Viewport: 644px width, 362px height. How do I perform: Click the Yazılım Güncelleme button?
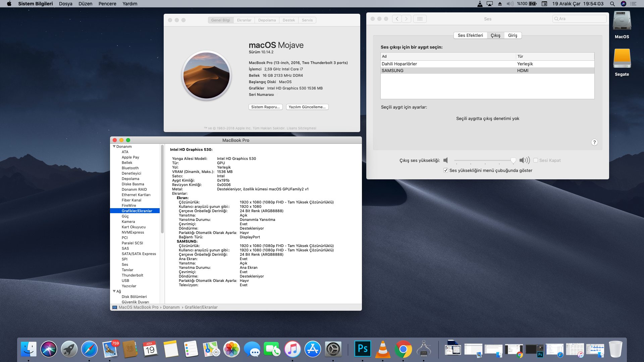307,107
